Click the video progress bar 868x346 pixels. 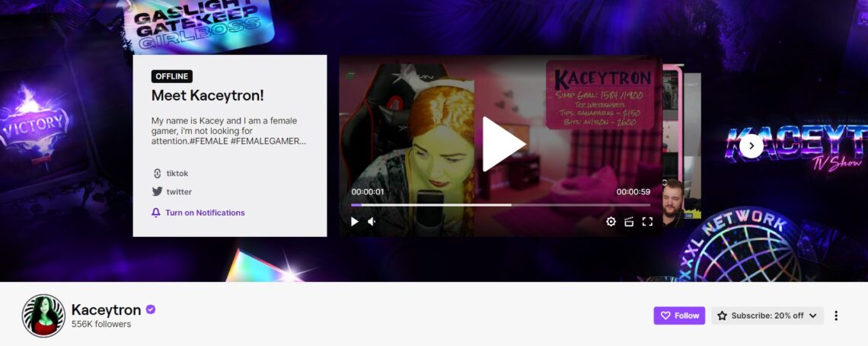[500, 205]
